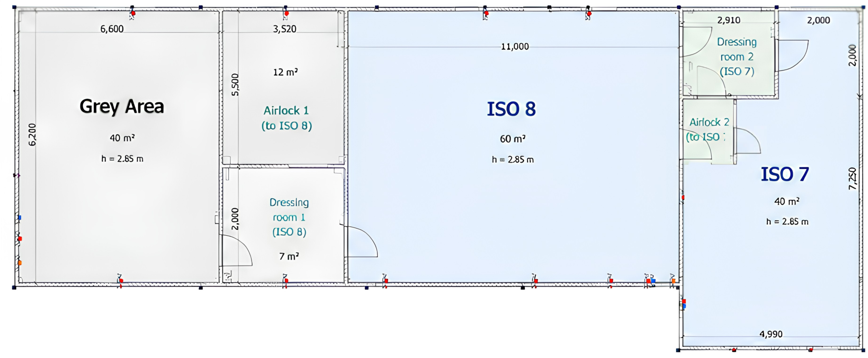
Task: Select the 12 m² area text in Airlock 1
Action: (x=285, y=72)
